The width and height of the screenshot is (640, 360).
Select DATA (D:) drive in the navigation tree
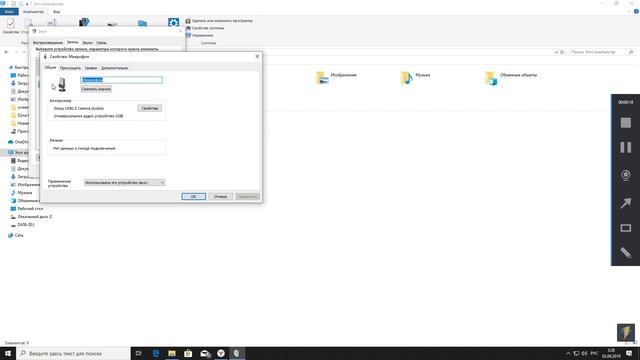point(23,225)
